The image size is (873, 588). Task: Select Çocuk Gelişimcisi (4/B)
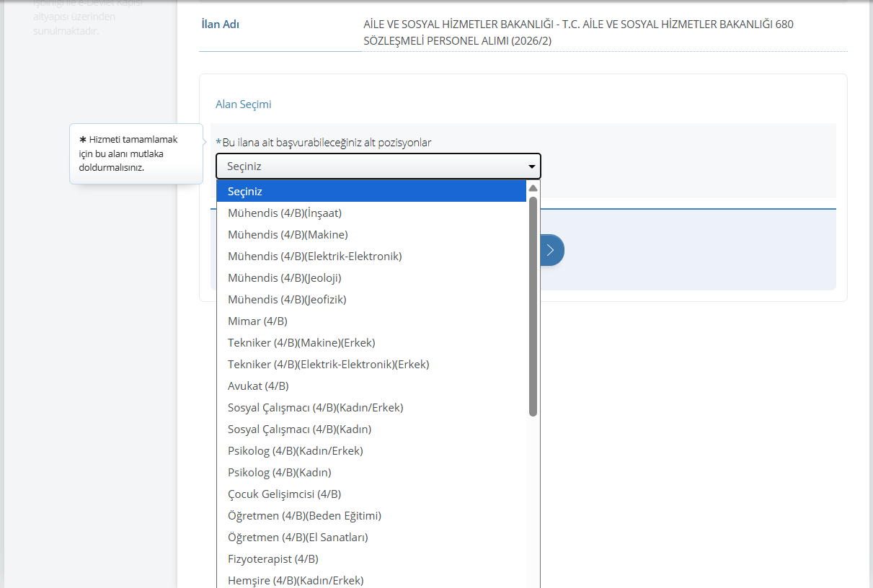tap(372, 494)
